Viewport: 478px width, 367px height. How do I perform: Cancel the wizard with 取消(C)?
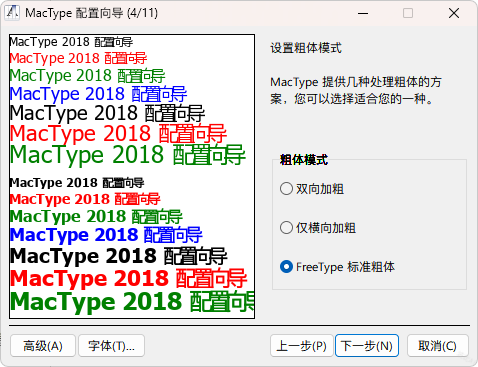(x=437, y=346)
